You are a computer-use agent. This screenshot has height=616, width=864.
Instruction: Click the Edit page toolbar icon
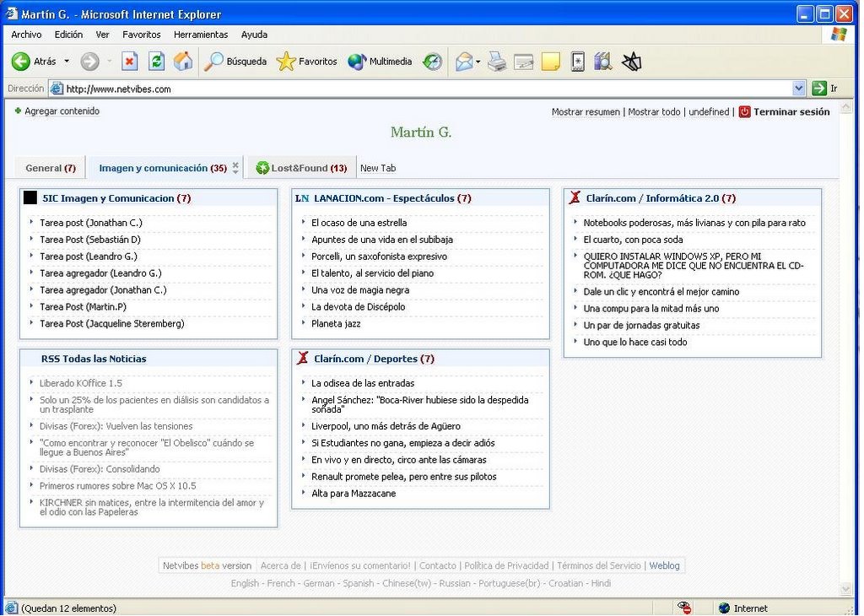click(x=523, y=62)
